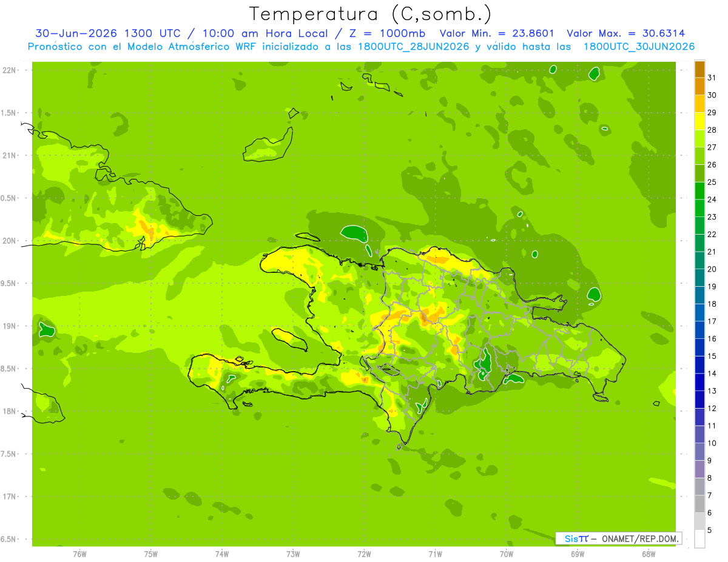Click the '22N' latitude label
The width and height of the screenshot is (728, 562).
click(9, 70)
